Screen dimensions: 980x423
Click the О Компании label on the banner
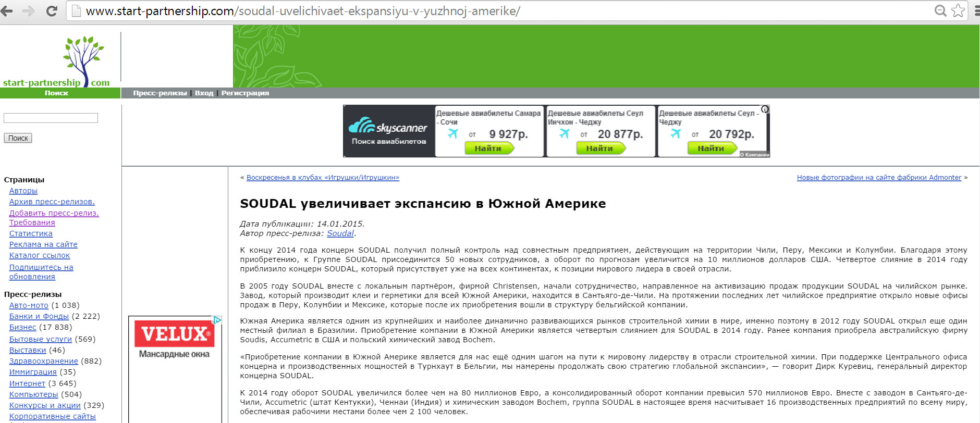pos(755,155)
